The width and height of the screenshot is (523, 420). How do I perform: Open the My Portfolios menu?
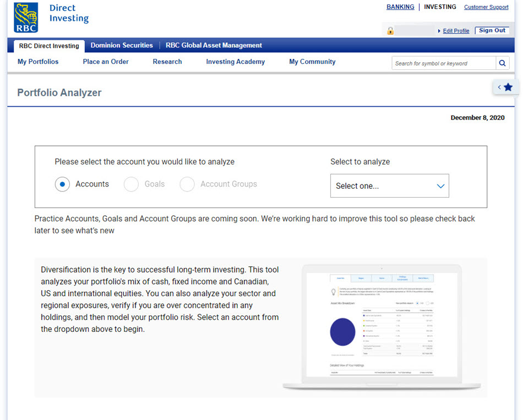[x=38, y=62]
